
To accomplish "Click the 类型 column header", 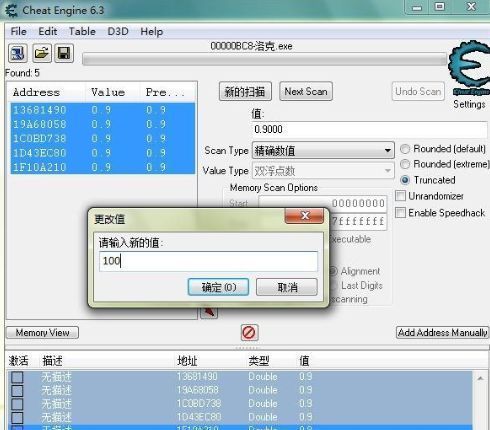I will [259, 361].
